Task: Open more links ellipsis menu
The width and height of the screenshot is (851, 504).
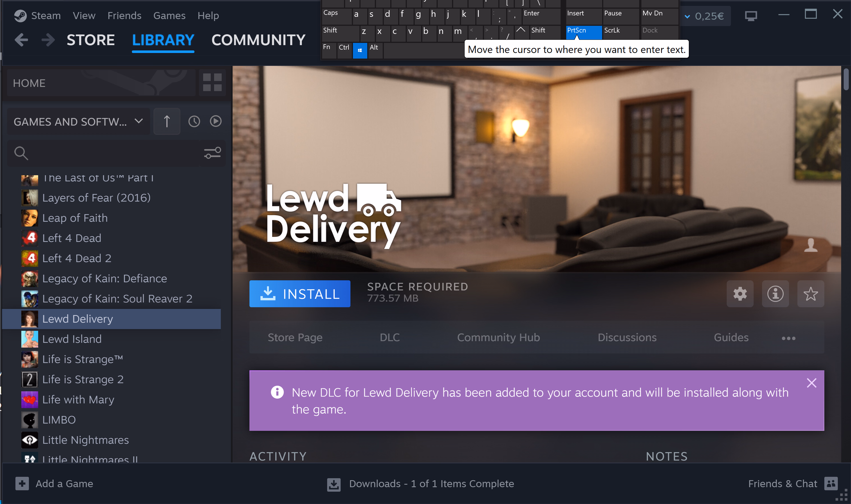Action: point(788,338)
